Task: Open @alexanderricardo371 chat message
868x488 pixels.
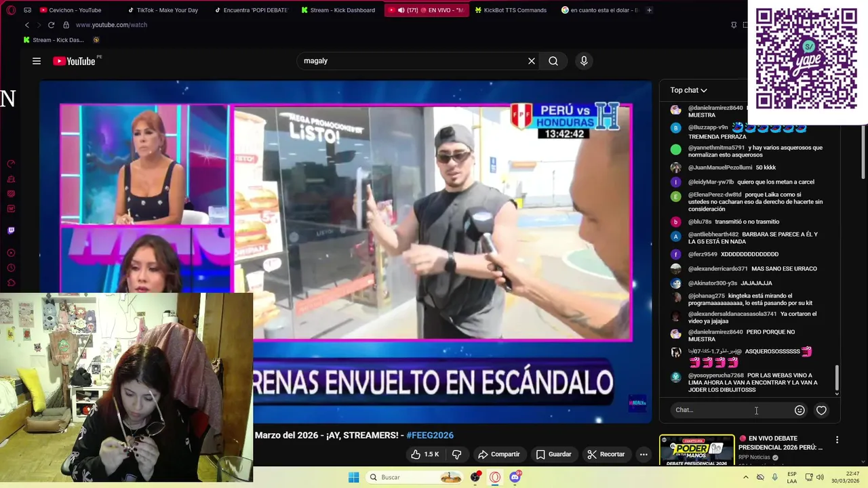Action: (x=753, y=269)
